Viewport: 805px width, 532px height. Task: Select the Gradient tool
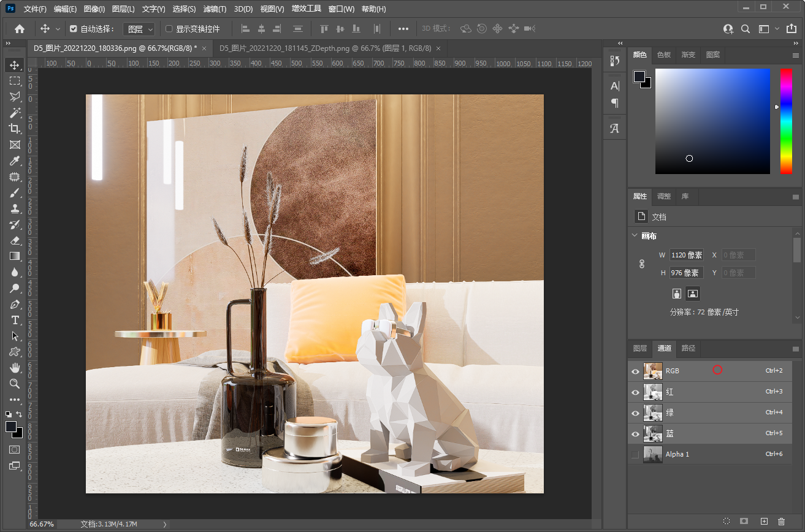(15, 256)
